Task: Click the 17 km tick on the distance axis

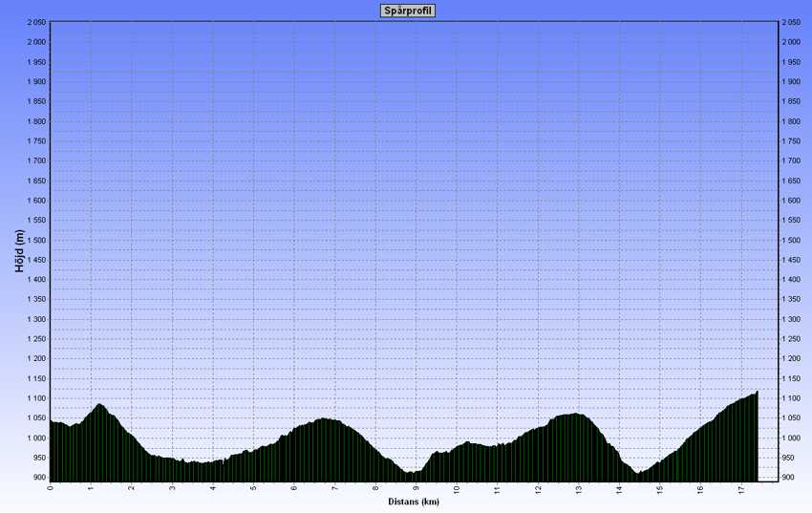Action: point(741,489)
